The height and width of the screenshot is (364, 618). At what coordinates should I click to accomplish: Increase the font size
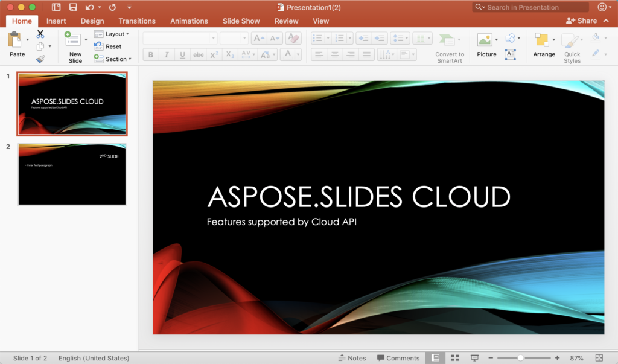click(258, 38)
